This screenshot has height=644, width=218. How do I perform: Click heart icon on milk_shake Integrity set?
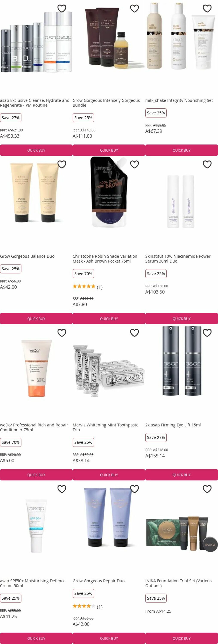(x=207, y=9)
